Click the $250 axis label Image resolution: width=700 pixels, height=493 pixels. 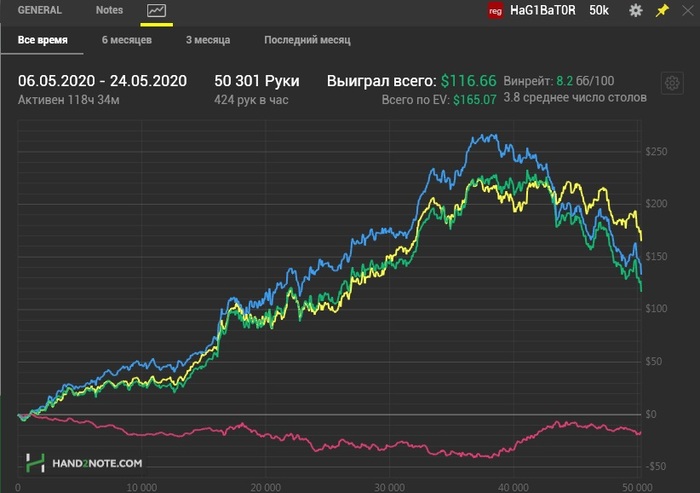656,152
